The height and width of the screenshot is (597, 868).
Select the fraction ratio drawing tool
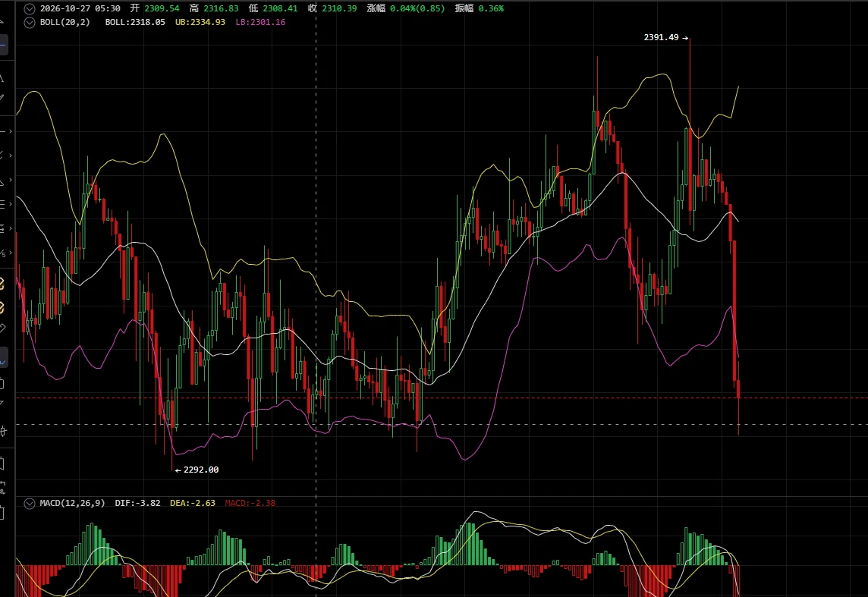pos(3,253)
